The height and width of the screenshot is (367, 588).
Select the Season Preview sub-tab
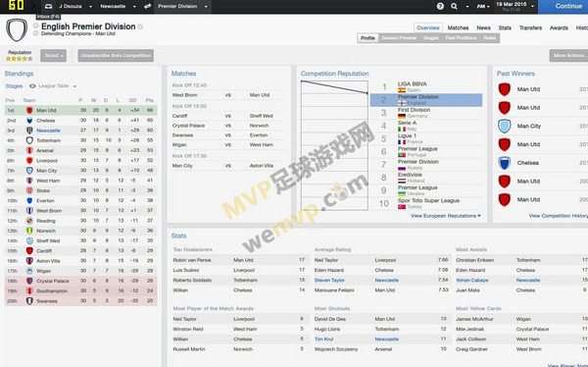tap(399, 38)
